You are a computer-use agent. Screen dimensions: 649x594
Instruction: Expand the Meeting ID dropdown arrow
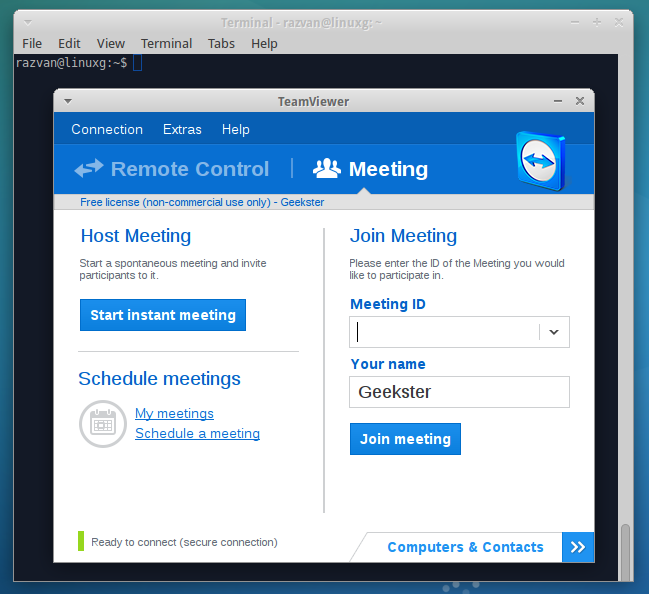tap(554, 332)
